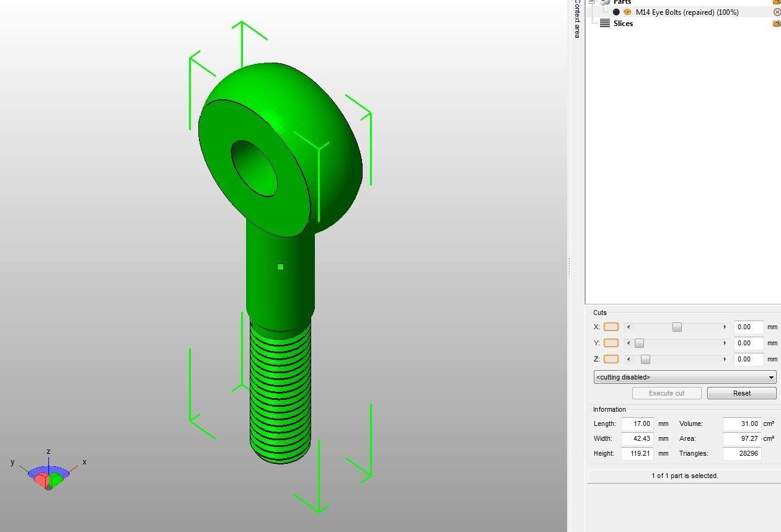Click the Z cut slider handle
This screenshot has height=532, width=781.
645,359
